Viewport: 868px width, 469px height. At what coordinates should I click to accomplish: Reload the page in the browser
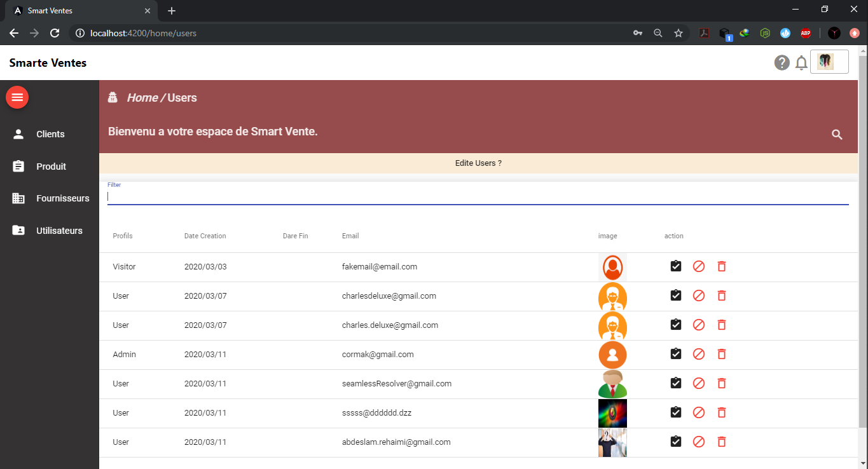pos(55,33)
